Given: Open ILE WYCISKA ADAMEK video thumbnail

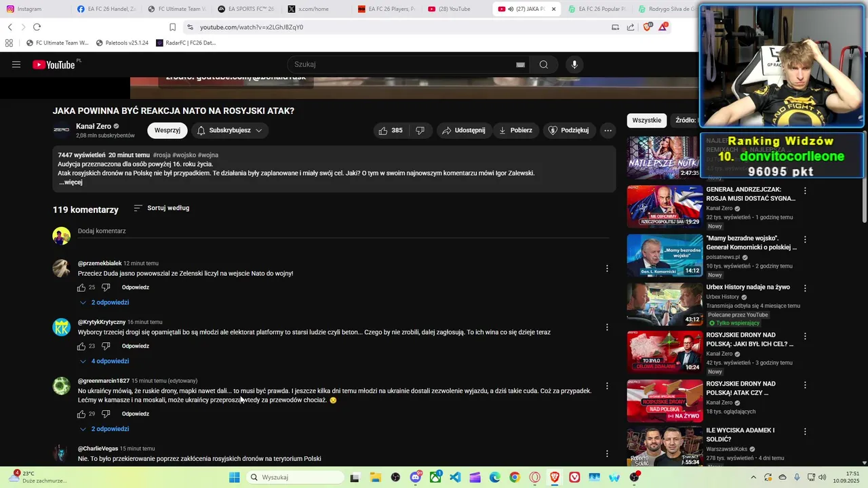Looking at the screenshot, I should [x=665, y=447].
